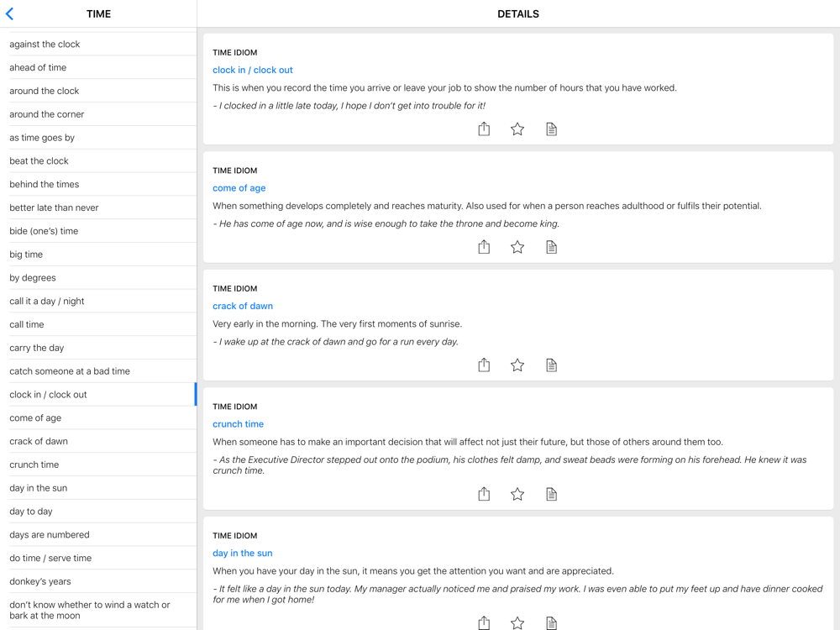Screen dimensions: 840x630
Task: Mark 'crack of dawn' as favorite
Action: coord(517,365)
